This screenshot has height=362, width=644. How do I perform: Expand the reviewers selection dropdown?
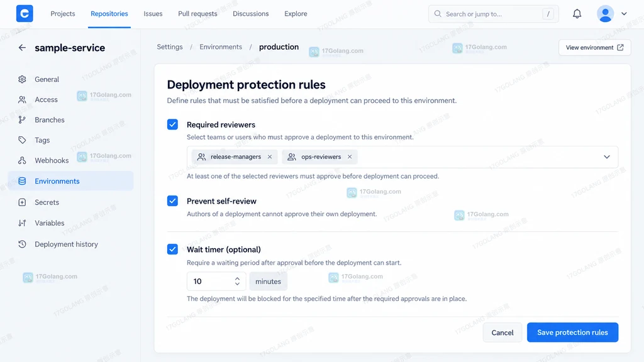click(607, 156)
